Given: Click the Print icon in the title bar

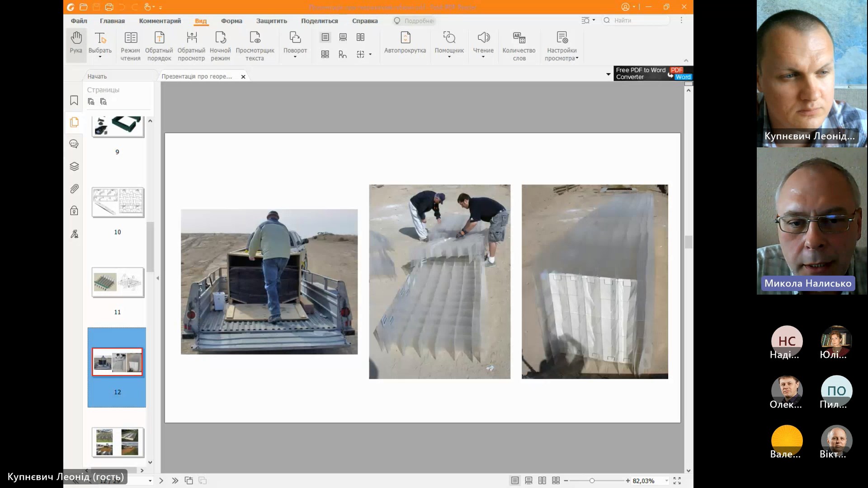Looking at the screenshot, I should click(x=109, y=7).
